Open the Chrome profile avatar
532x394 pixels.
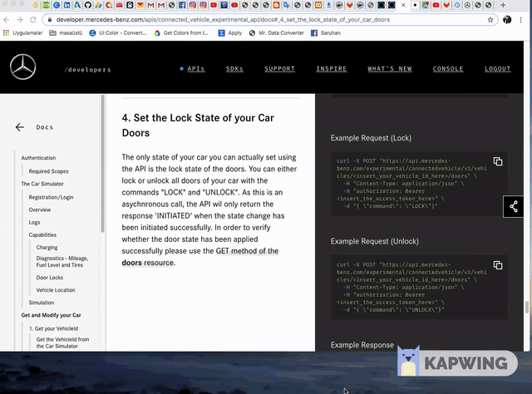click(507, 20)
